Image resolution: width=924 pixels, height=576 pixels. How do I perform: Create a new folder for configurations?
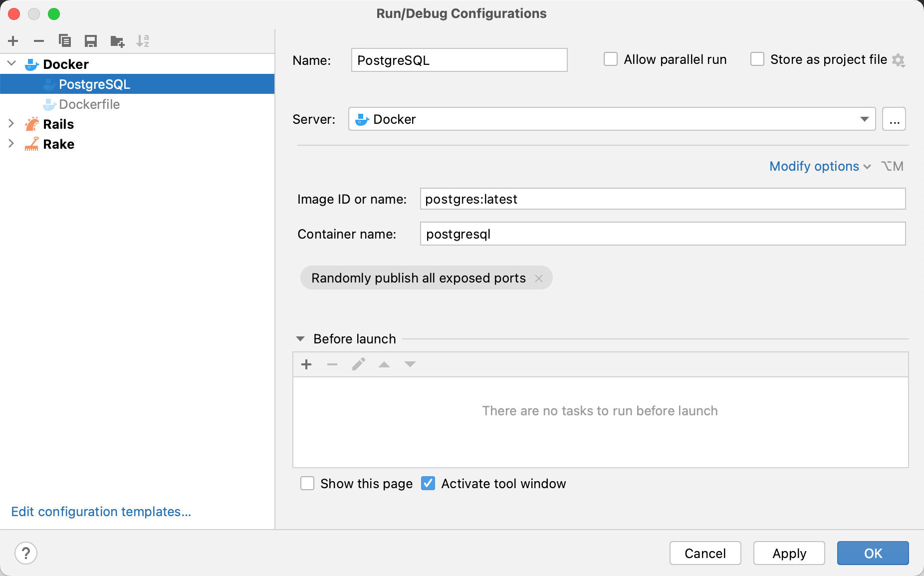click(x=117, y=41)
